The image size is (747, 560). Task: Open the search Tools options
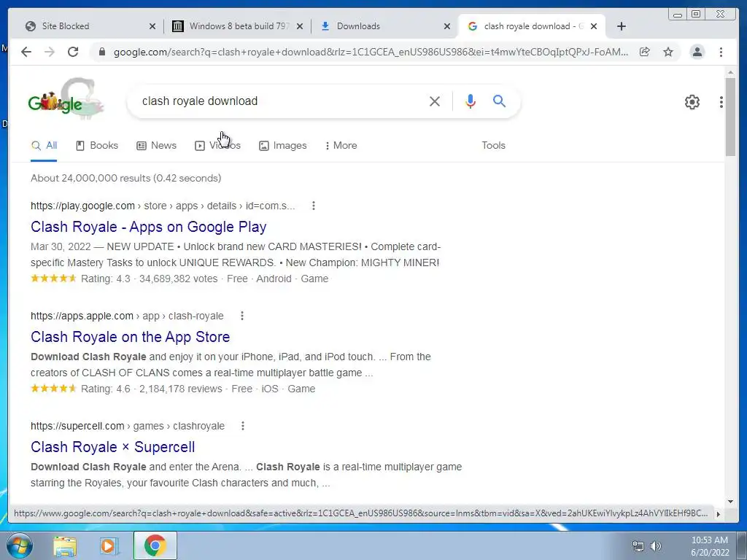click(493, 145)
